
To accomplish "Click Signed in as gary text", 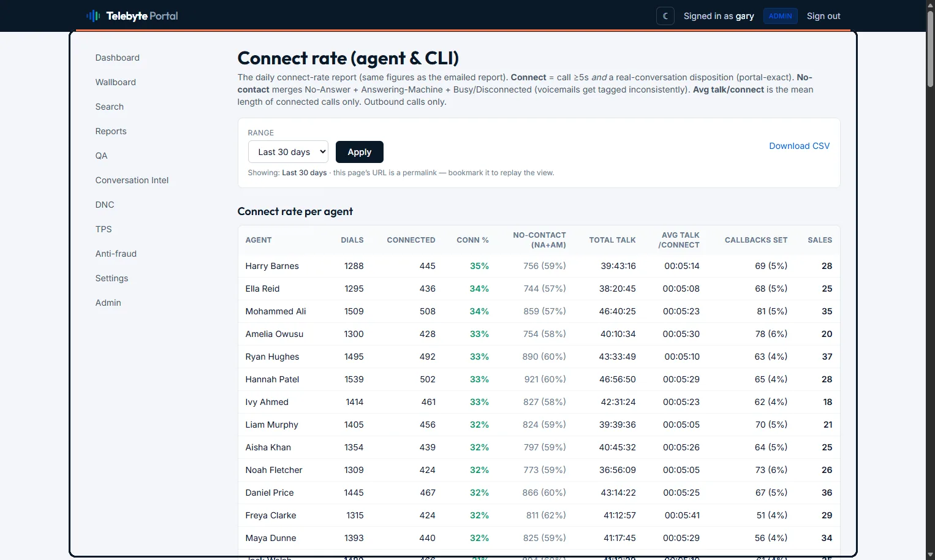I will click(x=719, y=16).
